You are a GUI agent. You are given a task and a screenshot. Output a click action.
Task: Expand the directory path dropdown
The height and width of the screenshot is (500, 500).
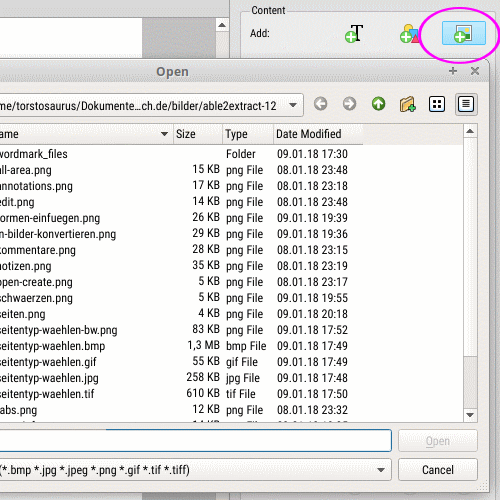[x=293, y=105]
